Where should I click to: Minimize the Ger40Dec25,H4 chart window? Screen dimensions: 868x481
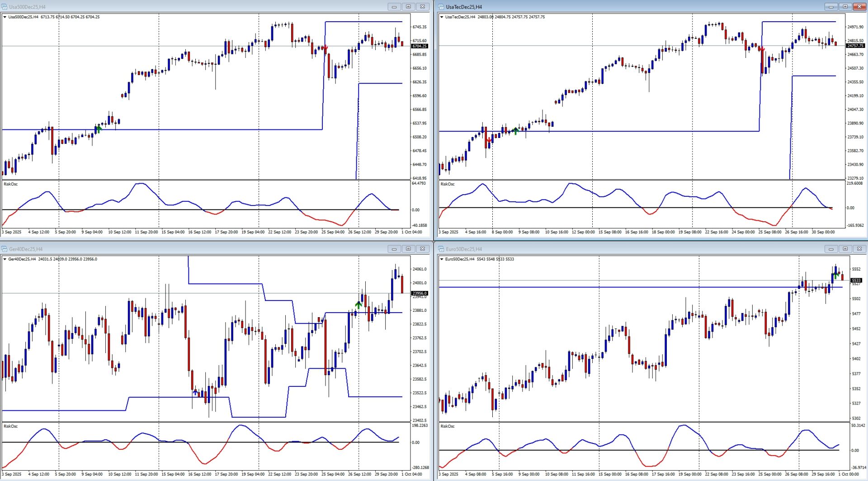click(394, 249)
